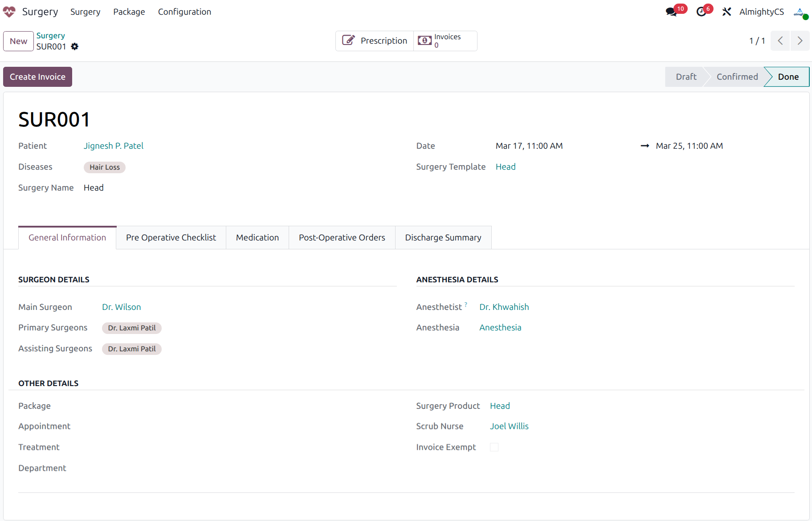Screen dimensions: 812x521
Task: Click the SUR001 record title heading
Action: (x=54, y=119)
